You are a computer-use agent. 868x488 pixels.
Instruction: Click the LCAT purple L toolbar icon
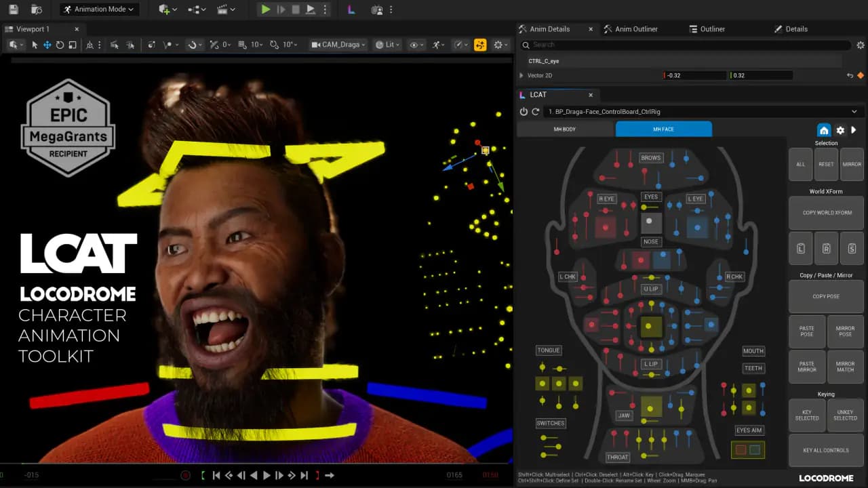click(351, 9)
